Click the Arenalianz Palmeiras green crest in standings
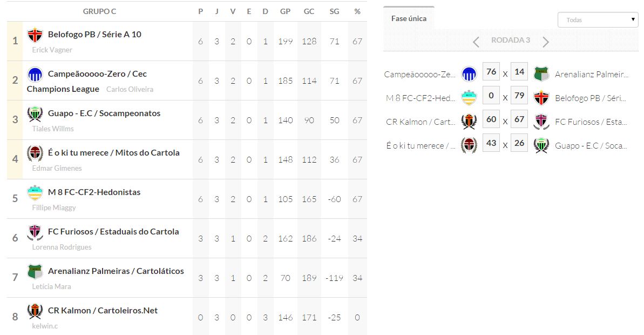 [35, 272]
